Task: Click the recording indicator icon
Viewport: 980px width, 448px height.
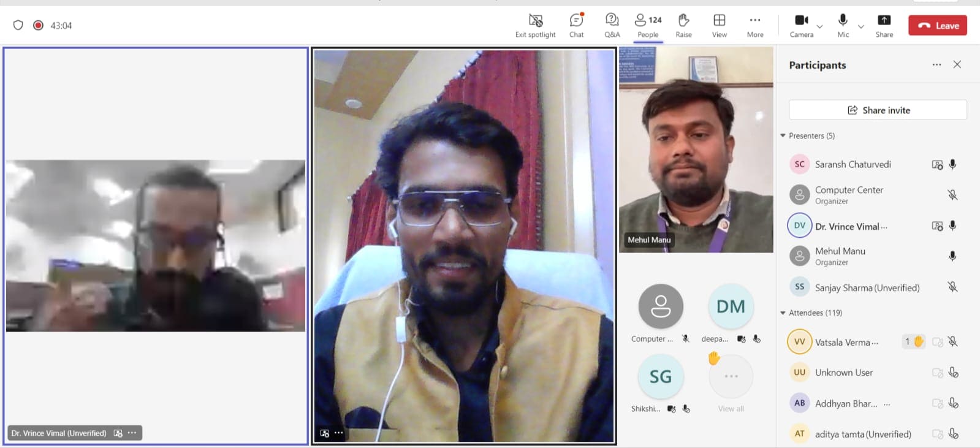Action: tap(38, 25)
